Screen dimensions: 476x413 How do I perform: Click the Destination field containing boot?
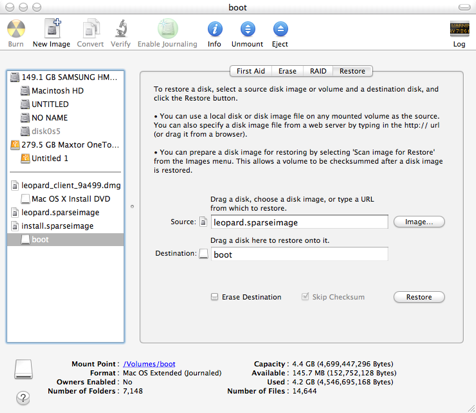pos(299,255)
